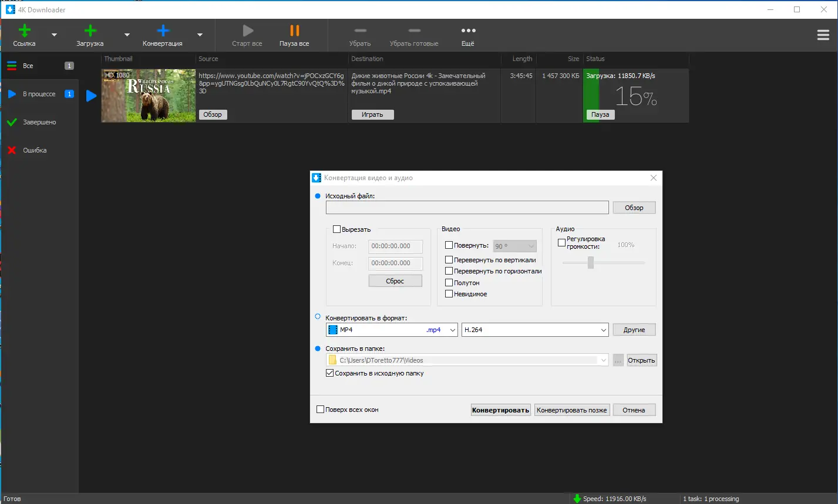Enable the Вырезать checkbox
838x504 pixels.
click(337, 229)
